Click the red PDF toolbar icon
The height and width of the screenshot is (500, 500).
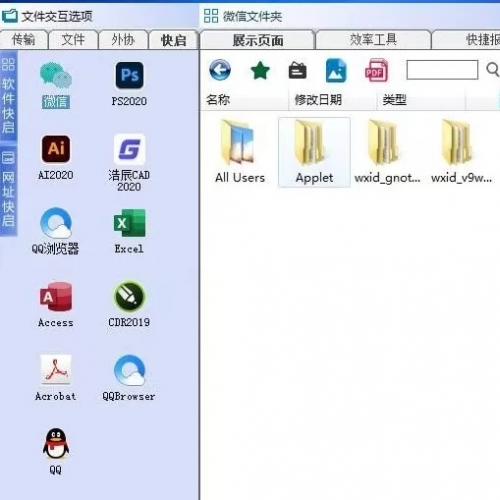[376, 70]
